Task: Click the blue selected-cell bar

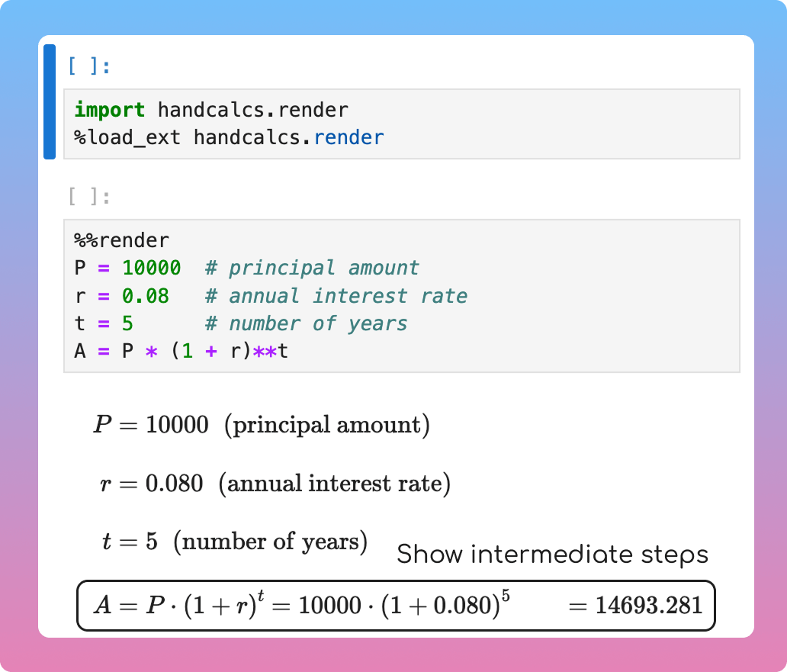Action: click(x=50, y=101)
